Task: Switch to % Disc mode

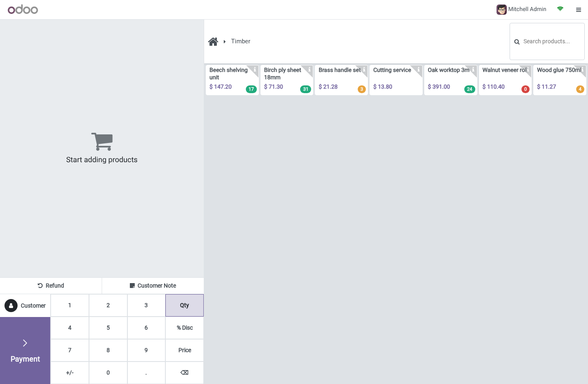Action: 185,328
